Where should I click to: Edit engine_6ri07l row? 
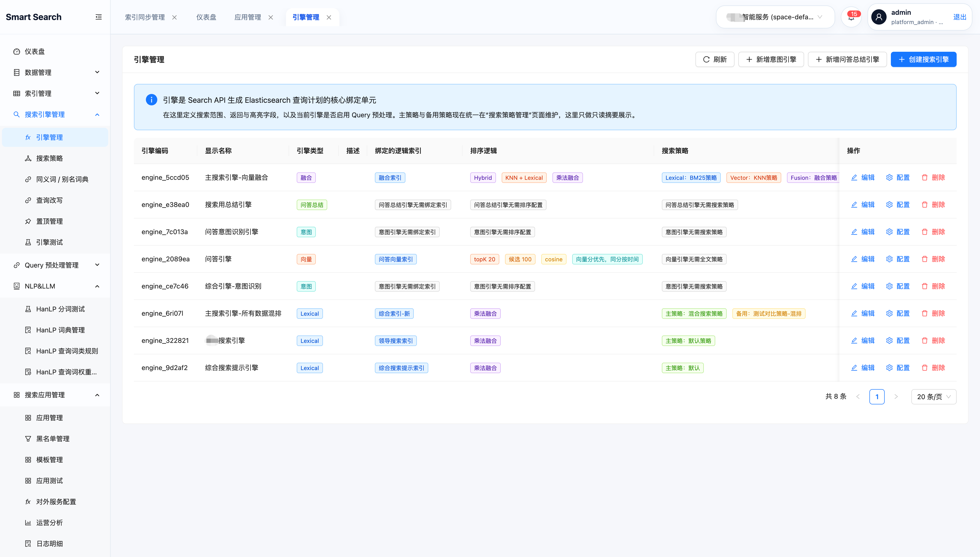(863, 313)
